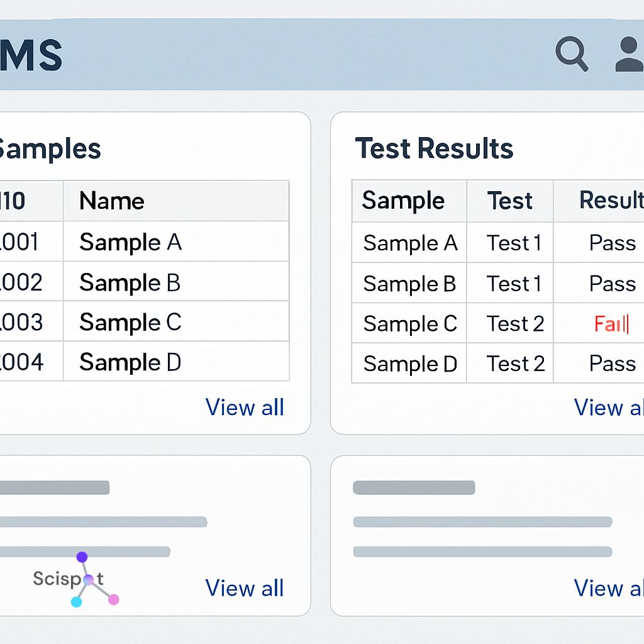This screenshot has height=644, width=644.
Task: Open View all under Test Results
Action: [x=608, y=408]
